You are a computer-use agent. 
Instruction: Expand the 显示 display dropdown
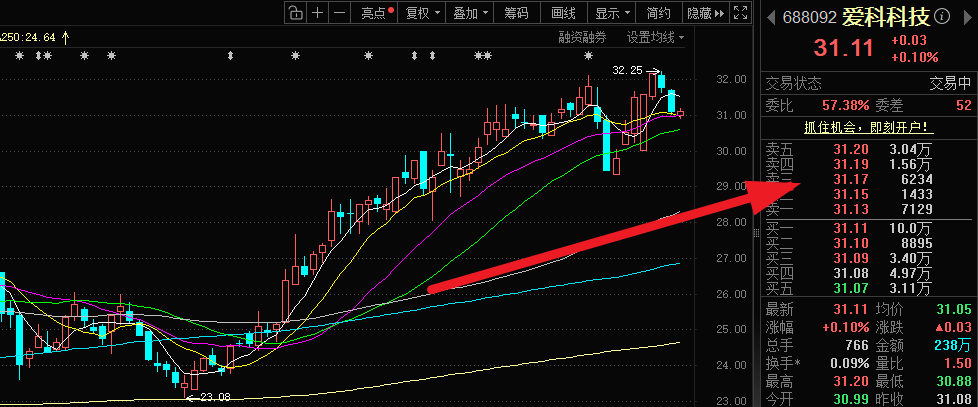[612, 12]
